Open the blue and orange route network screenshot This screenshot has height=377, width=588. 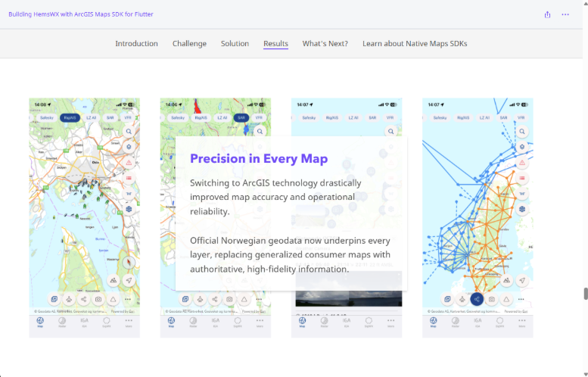[x=478, y=217]
